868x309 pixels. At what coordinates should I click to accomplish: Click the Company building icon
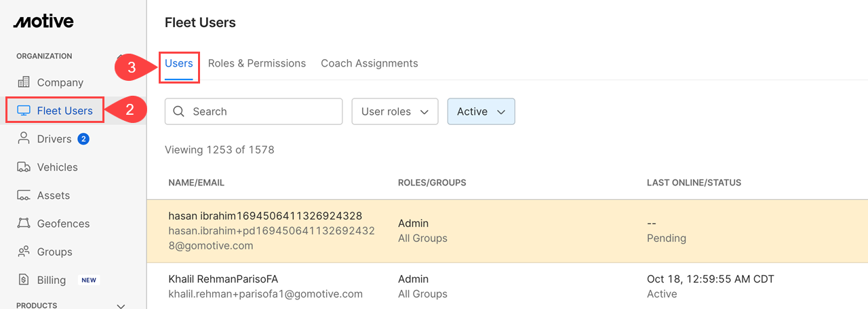coord(24,82)
